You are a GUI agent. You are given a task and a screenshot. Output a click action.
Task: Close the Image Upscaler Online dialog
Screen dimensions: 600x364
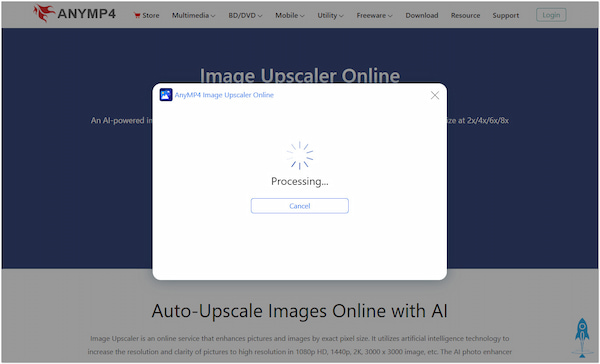435,95
